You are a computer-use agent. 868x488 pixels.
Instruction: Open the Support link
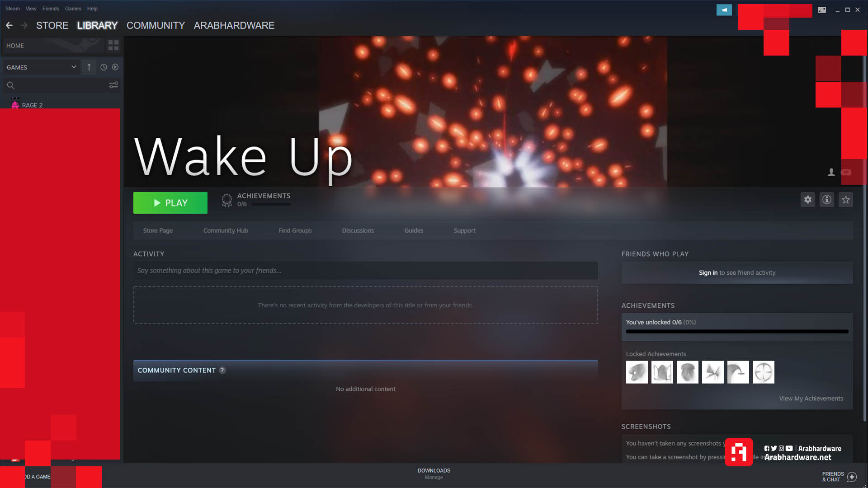point(464,230)
